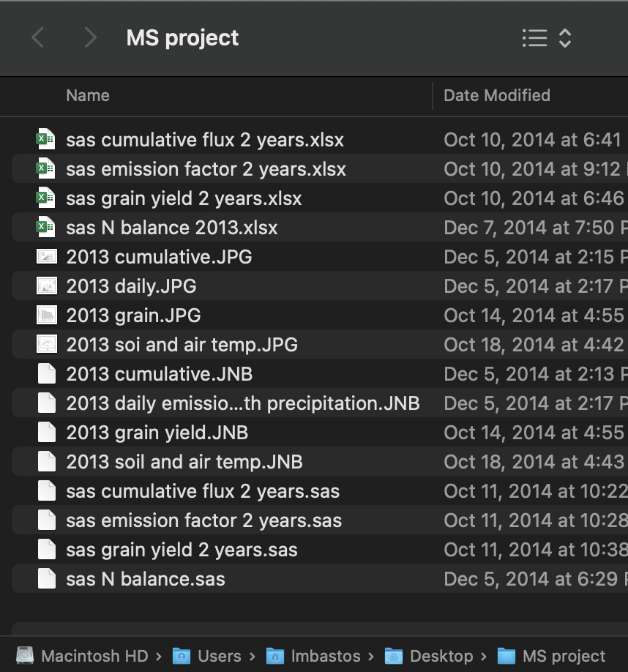This screenshot has width=628, height=672.
Task: Sort files by Date Modified column
Action: (x=497, y=95)
